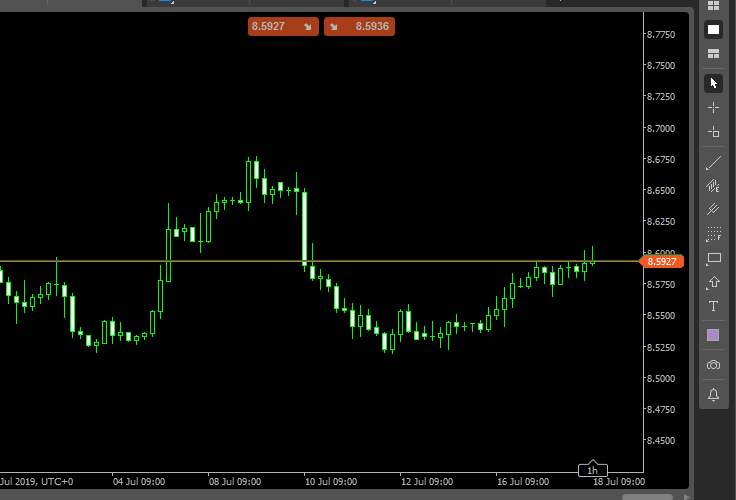Open the UTC+0 timezone selector
This screenshot has width=736, height=500.
pyautogui.click(x=56, y=481)
